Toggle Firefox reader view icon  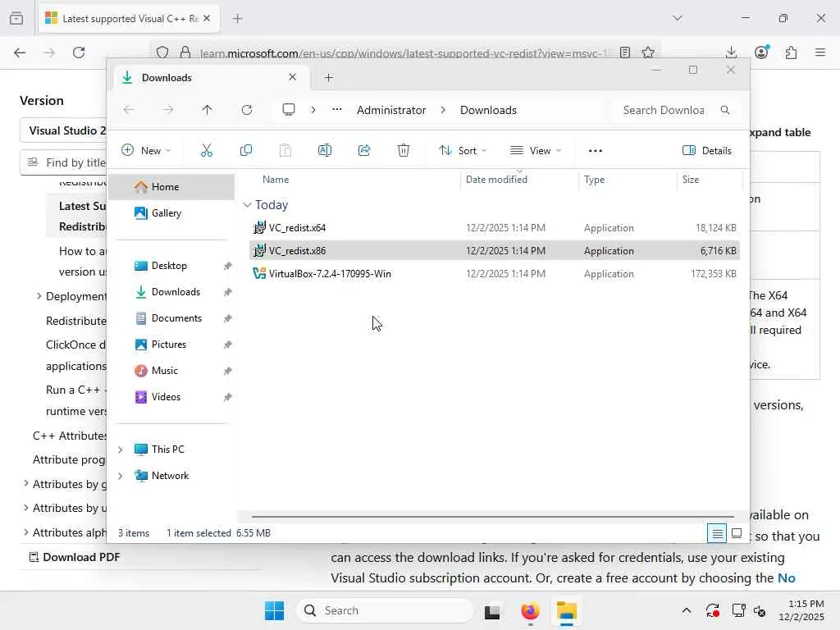(x=624, y=52)
